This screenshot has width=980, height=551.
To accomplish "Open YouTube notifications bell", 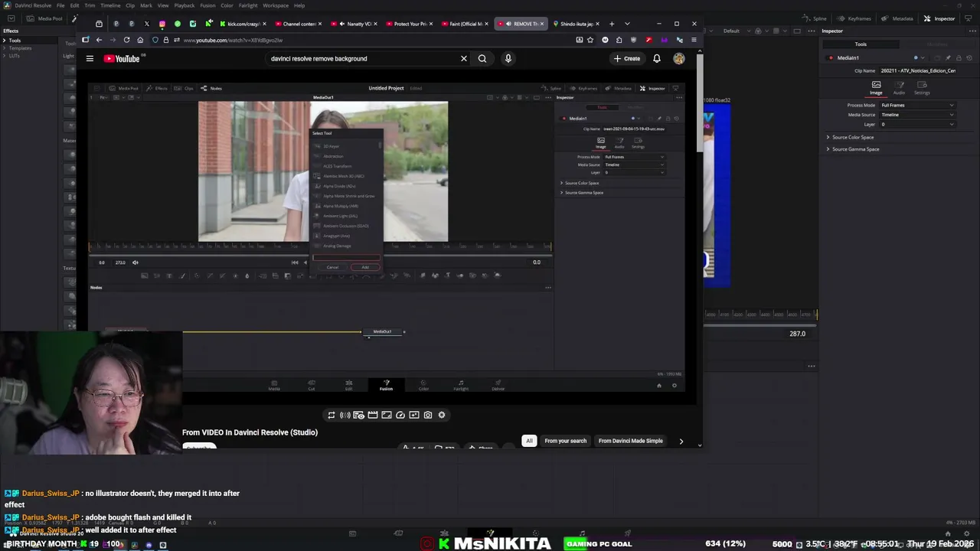I will [x=657, y=58].
